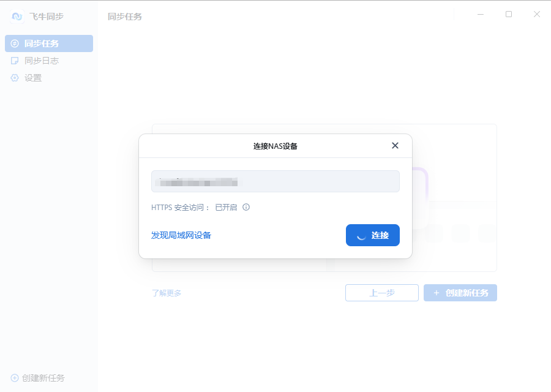Screen dimensions: 551x392
Task: Click 创建新任务 at the sidebar bottom
Action: [x=38, y=378]
